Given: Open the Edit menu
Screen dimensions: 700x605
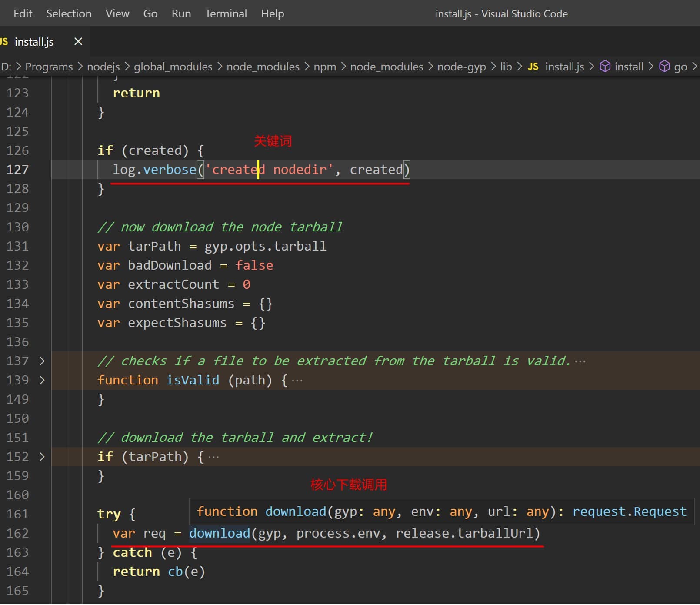Looking at the screenshot, I should [23, 13].
